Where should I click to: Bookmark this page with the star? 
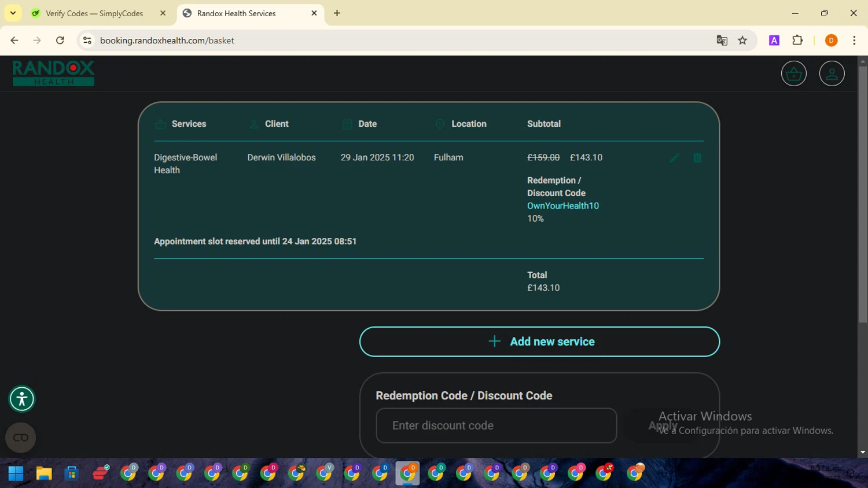click(742, 41)
